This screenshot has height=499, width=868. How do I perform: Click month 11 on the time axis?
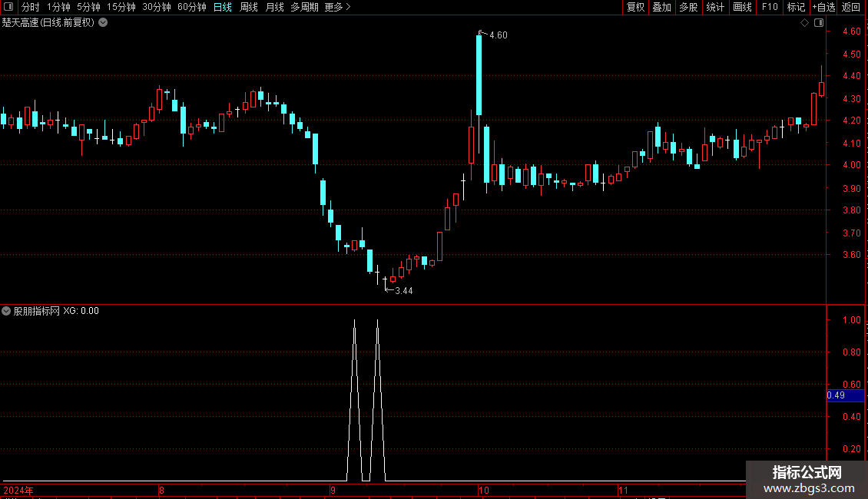click(x=623, y=490)
